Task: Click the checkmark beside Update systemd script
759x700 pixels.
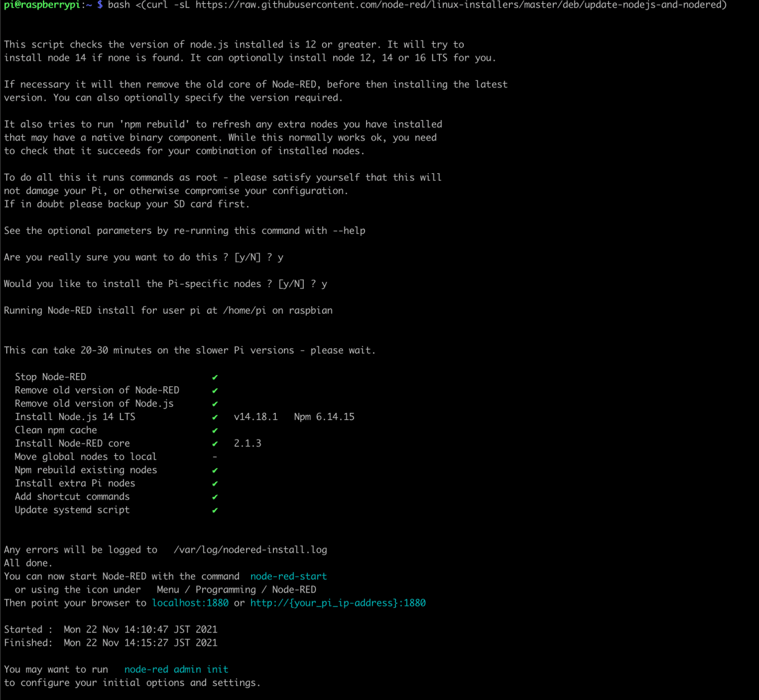Action: tap(215, 510)
